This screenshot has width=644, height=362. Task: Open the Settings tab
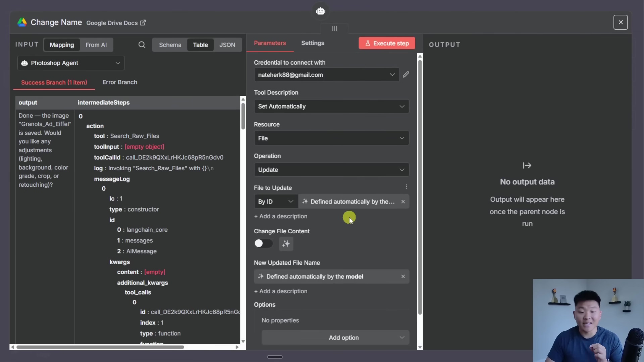click(x=313, y=43)
